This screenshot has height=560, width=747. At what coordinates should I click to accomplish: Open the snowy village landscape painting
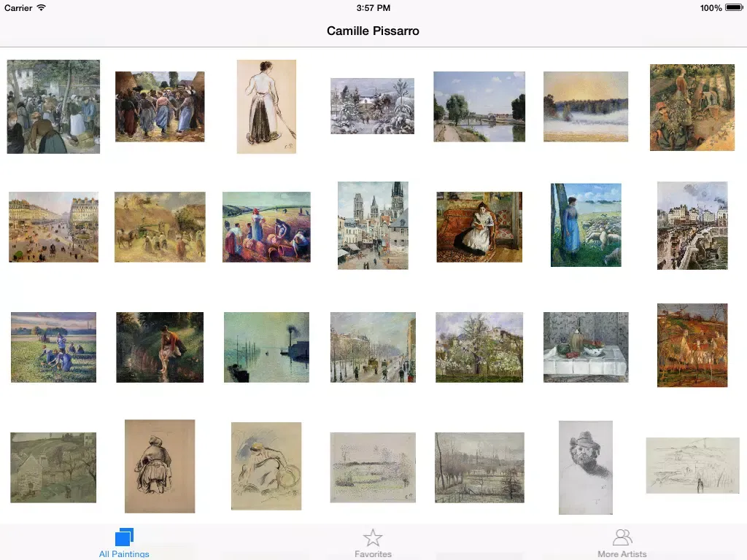[x=373, y=106]
